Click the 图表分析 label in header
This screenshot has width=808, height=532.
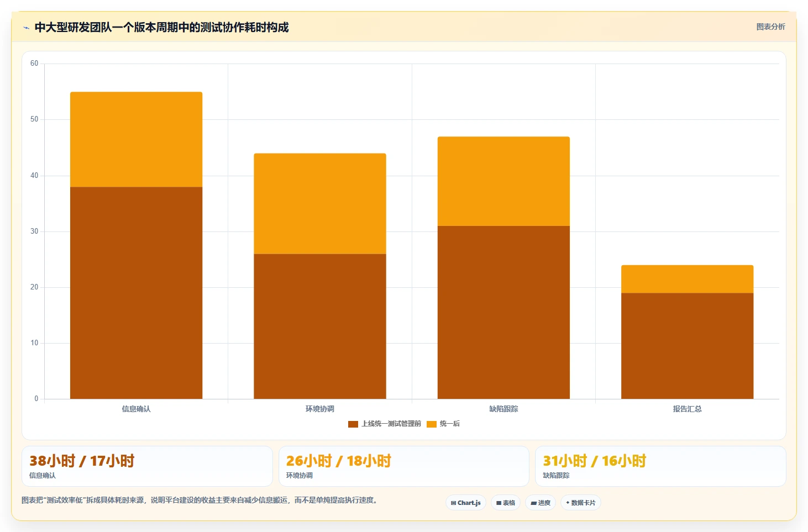pyautogui.click(x=770, y=27)
